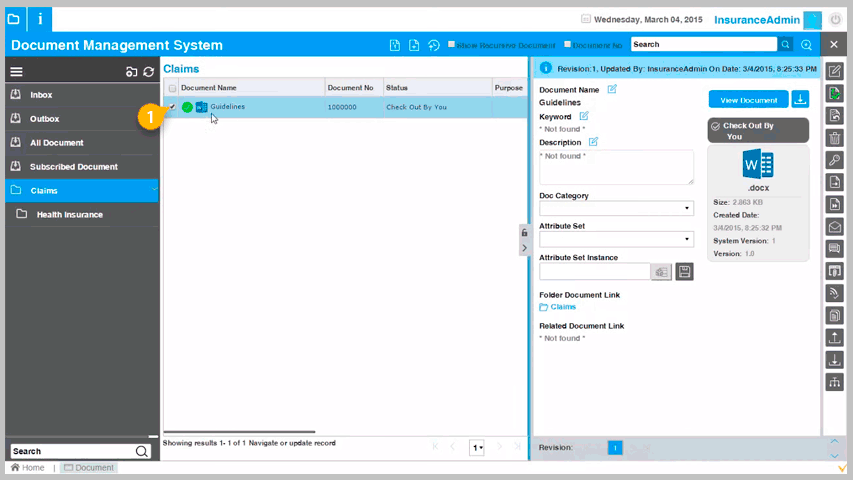Click the revision info icon

coord(546,68)
